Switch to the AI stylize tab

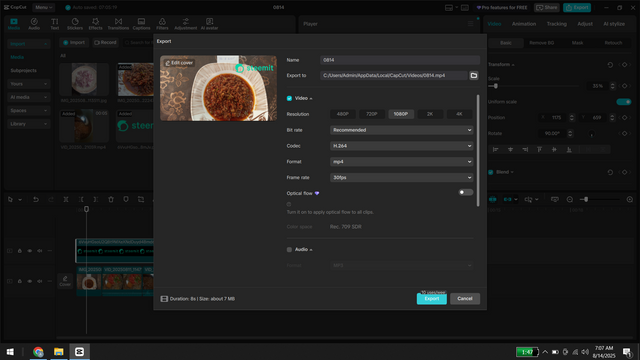click(614, 24)
